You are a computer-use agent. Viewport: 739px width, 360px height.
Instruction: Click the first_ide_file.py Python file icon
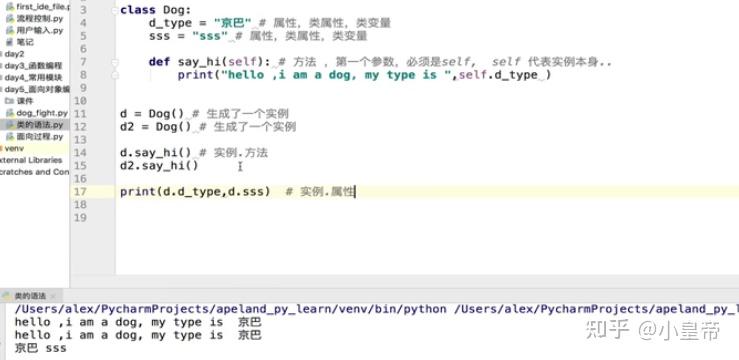9,7
